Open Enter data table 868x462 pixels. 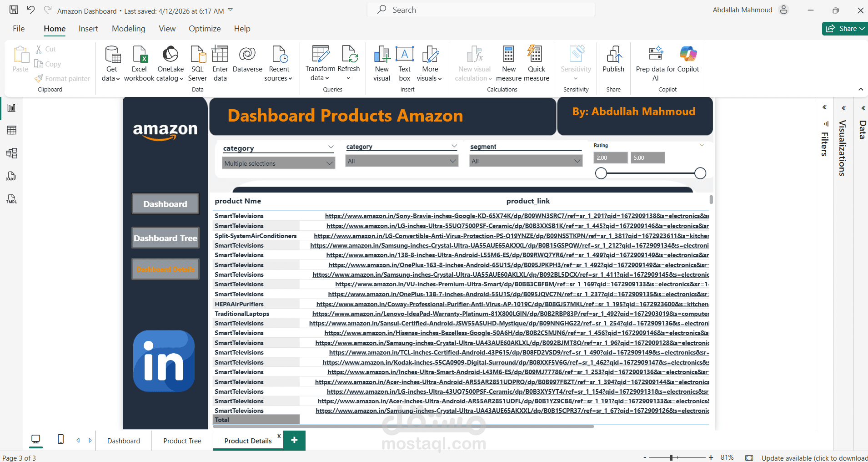pyautogui.click(x=220, y=64)
